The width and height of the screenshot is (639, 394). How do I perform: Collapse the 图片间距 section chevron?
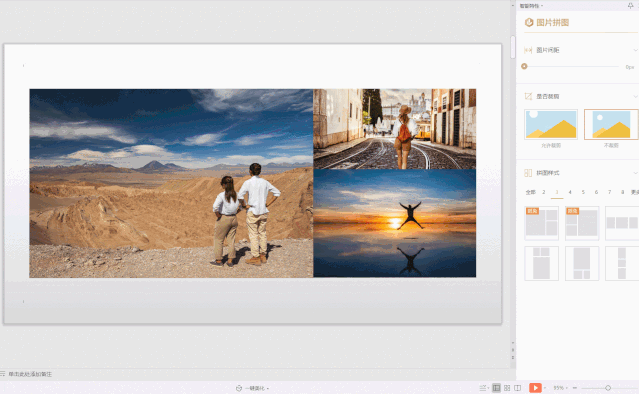tap(635, 50)
